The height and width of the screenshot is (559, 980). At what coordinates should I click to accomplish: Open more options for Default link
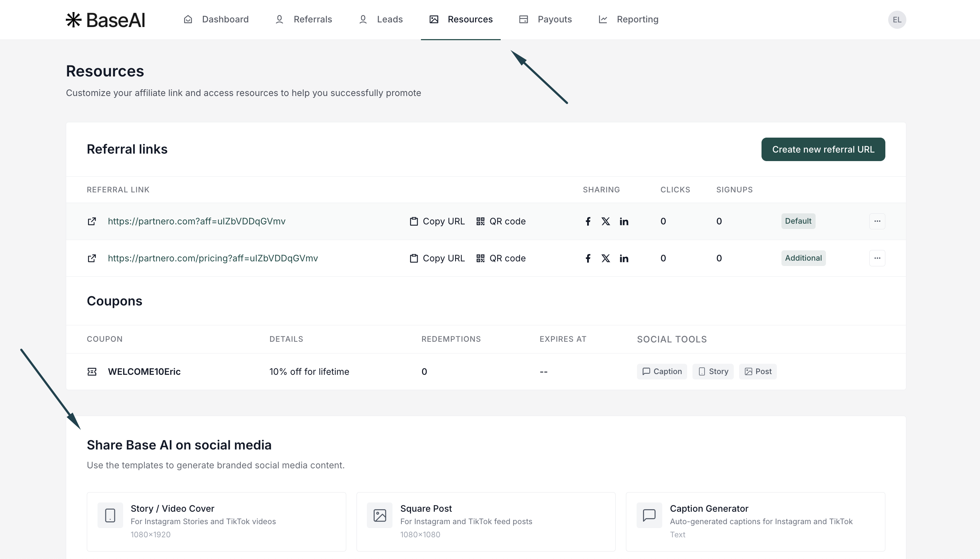click(877, 221)
